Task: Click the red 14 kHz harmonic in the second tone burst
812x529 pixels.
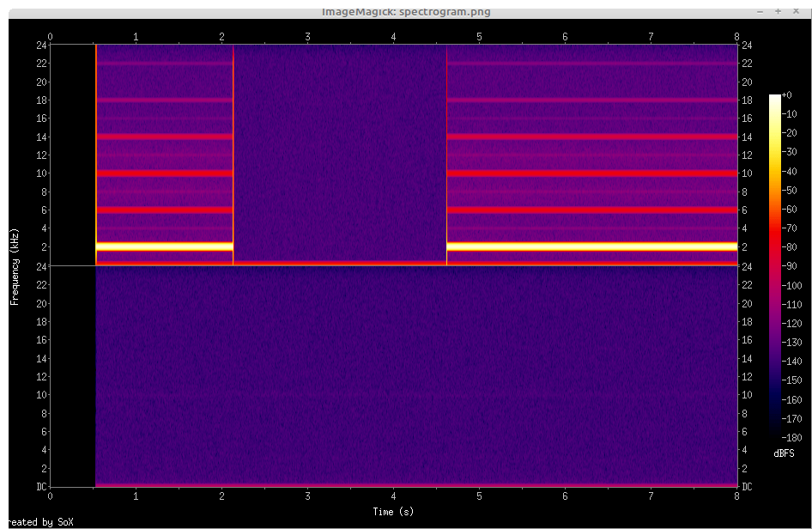Action: [x=592, y=137]
